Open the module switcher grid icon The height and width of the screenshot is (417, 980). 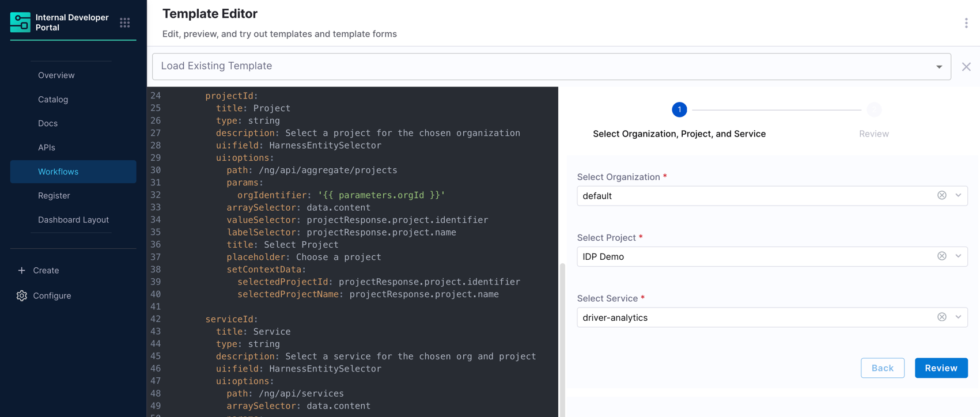coord(125,22)
